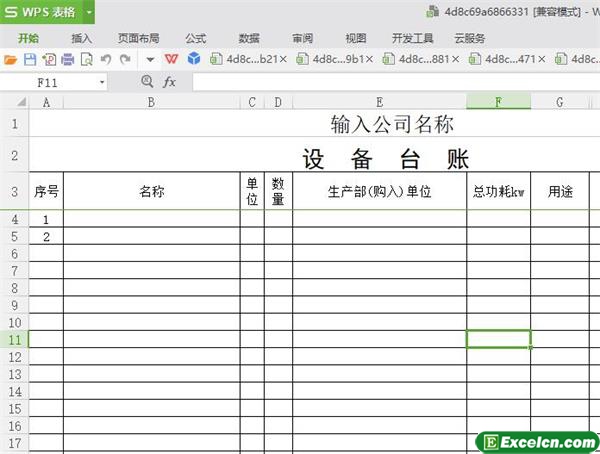Viewport: 600px width, 454px height.
Task: Click the fx insert function icon
Action: point(169,82)
